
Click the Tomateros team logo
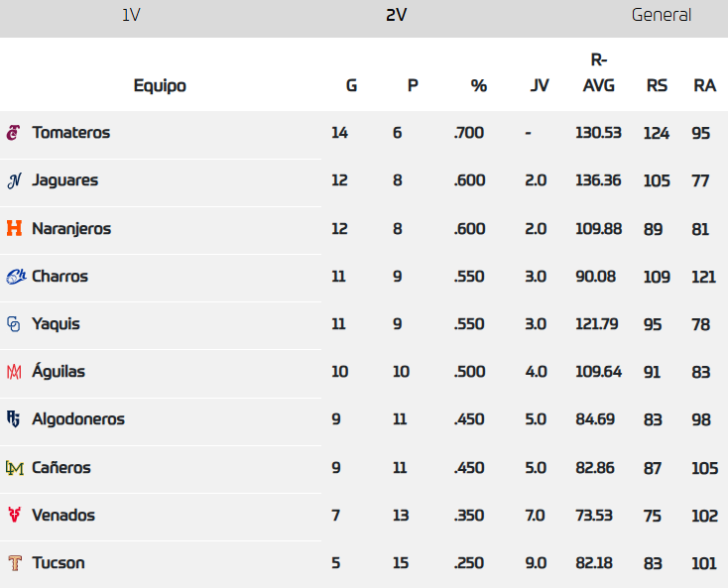click(x=14, y=133)
